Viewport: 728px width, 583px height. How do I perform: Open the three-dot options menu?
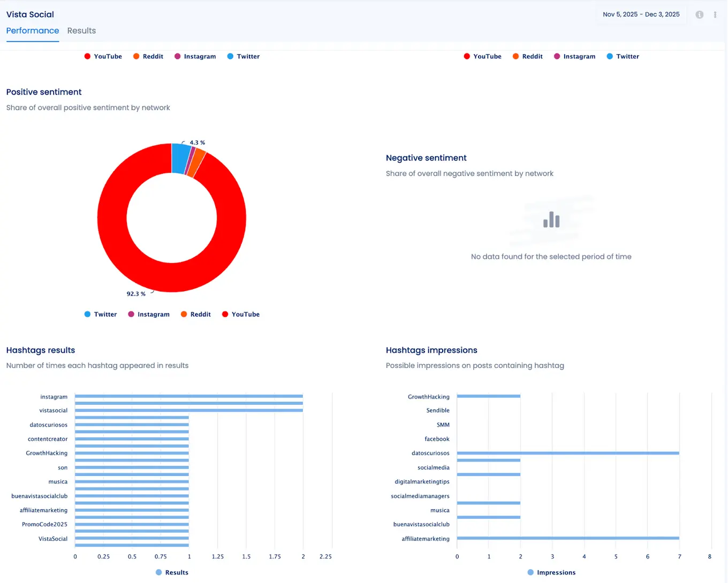pos(715,14)
